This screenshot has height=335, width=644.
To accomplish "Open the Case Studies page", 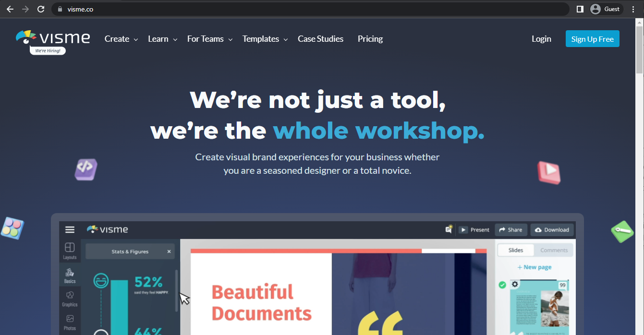I will pos(320,39).
